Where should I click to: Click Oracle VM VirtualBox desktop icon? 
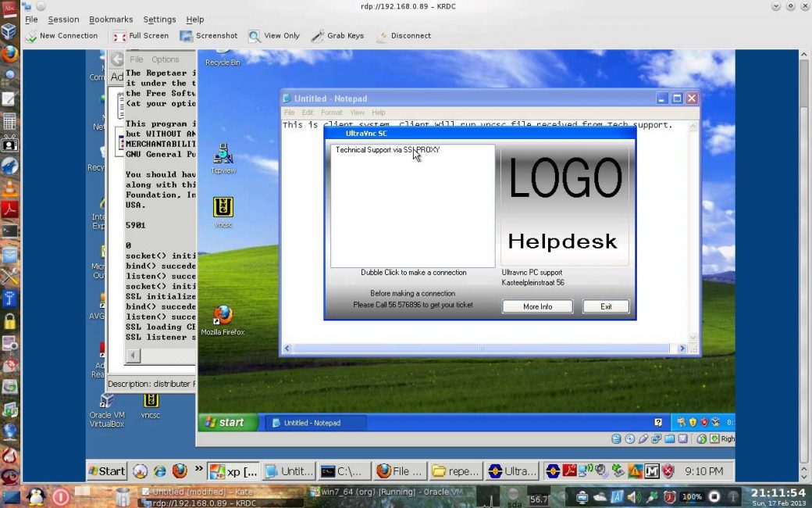click(x=107, y=410)
